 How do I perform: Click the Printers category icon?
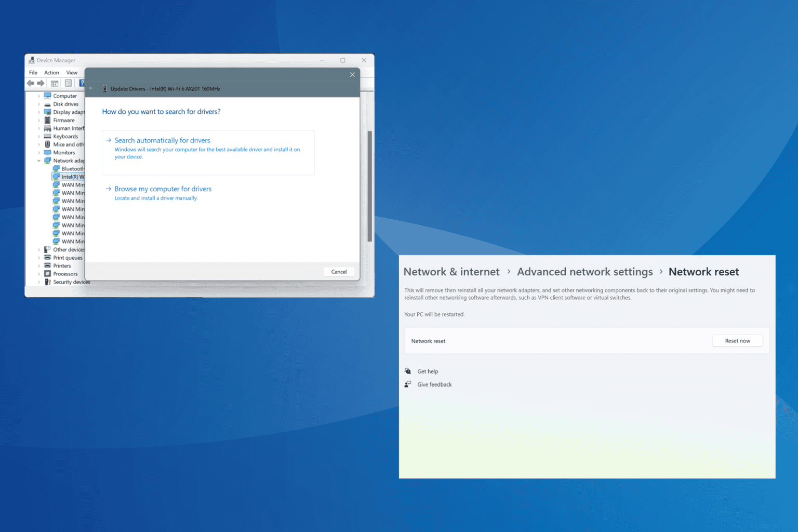[x=47, y=265]
